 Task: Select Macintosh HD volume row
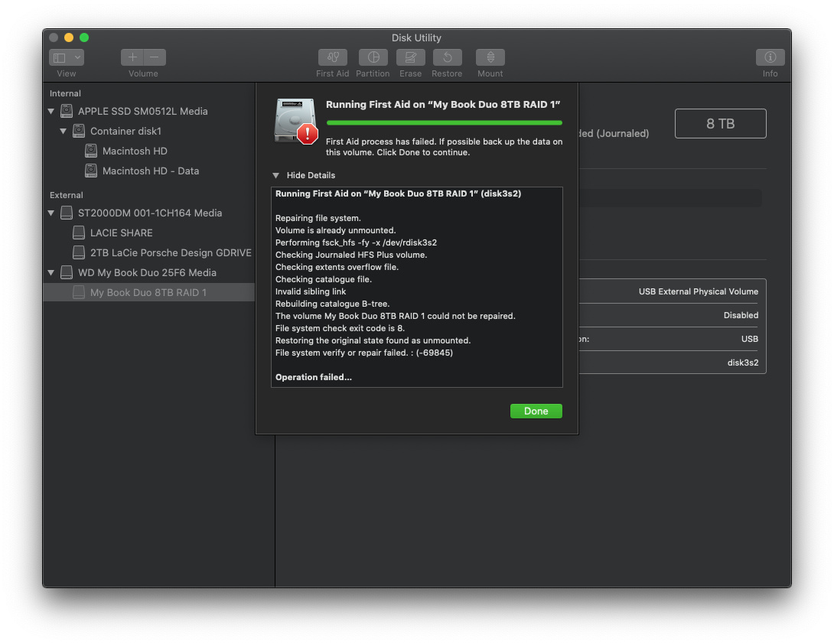tap(149, 151)
